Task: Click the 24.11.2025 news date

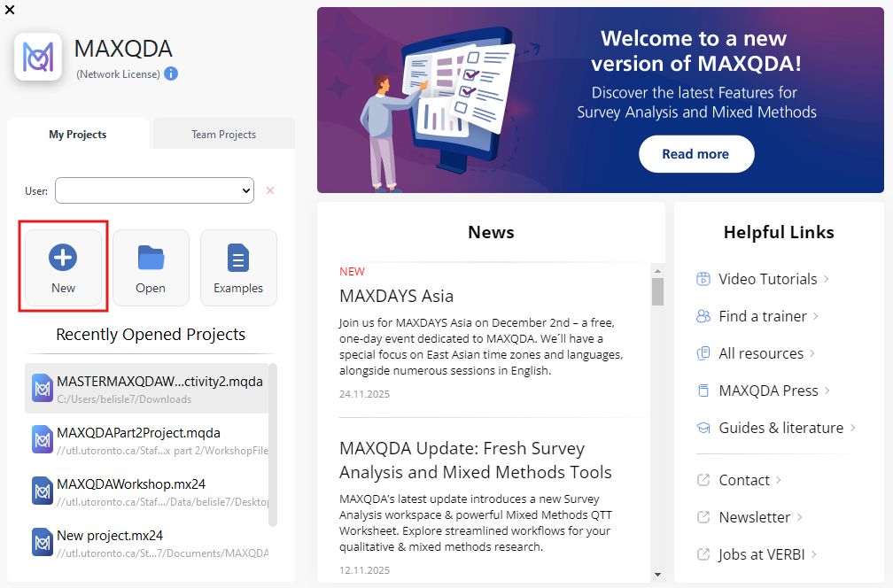Action: pyautogui.click(x=364, y=394)
